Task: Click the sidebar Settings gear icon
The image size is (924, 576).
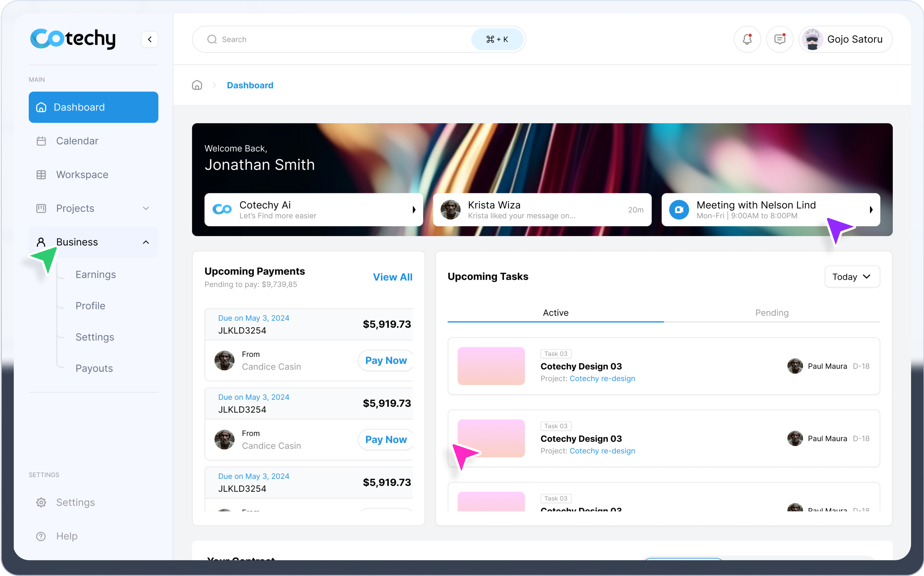Action: 41,502
